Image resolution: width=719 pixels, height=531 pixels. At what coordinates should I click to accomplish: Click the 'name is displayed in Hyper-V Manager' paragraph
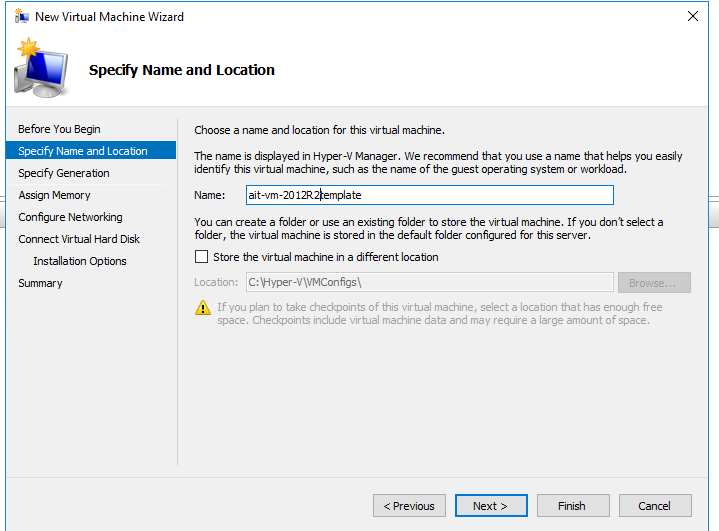pos(438,163)
